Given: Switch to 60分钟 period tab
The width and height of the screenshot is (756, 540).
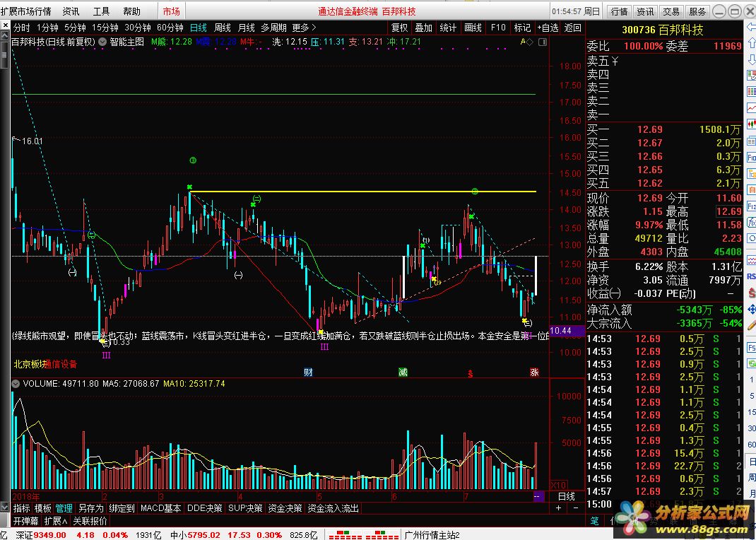Looking at the screenshot, I should tap(170, 28).
